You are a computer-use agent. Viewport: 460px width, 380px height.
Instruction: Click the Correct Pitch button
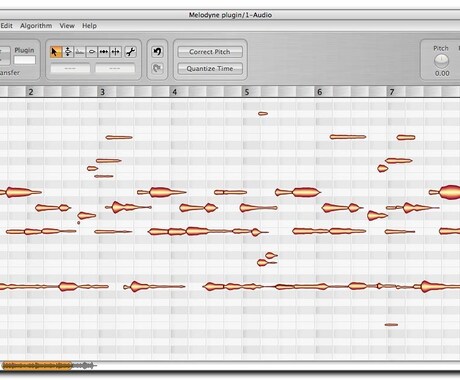coord(210,52)
